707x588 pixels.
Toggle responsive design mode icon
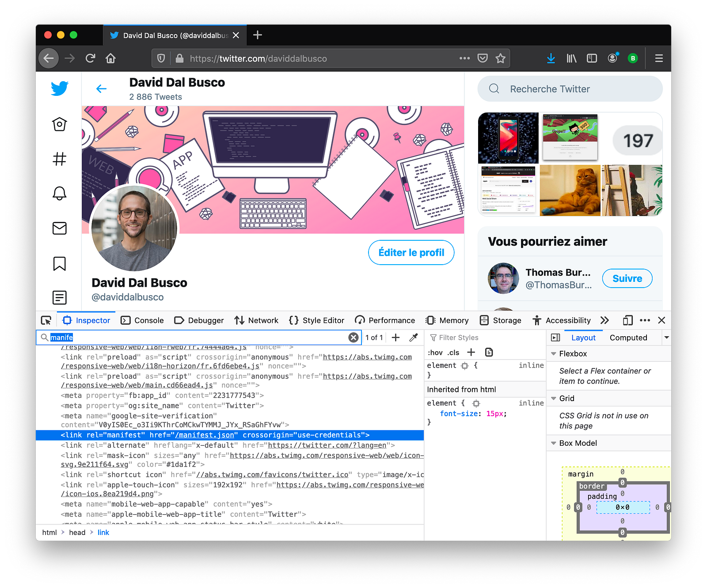pyautogui.click(x=627, y=320)
